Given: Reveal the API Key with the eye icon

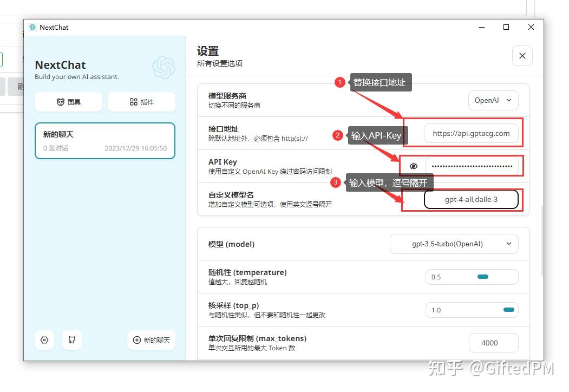Looking at the screenshot, I should pos(414,166).
